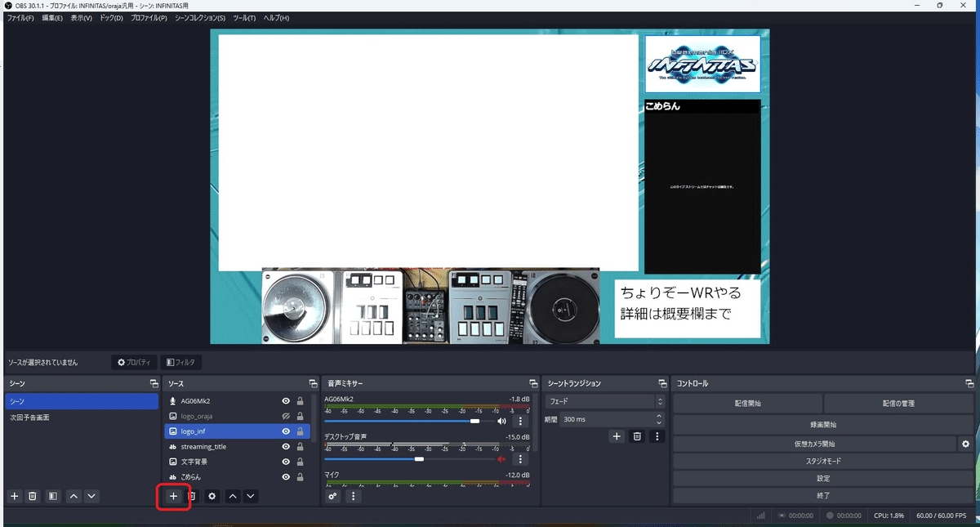This screenshot has width=980, height=527.
Task: Pop out the ソース dock panel
Action: click(313, 383)
